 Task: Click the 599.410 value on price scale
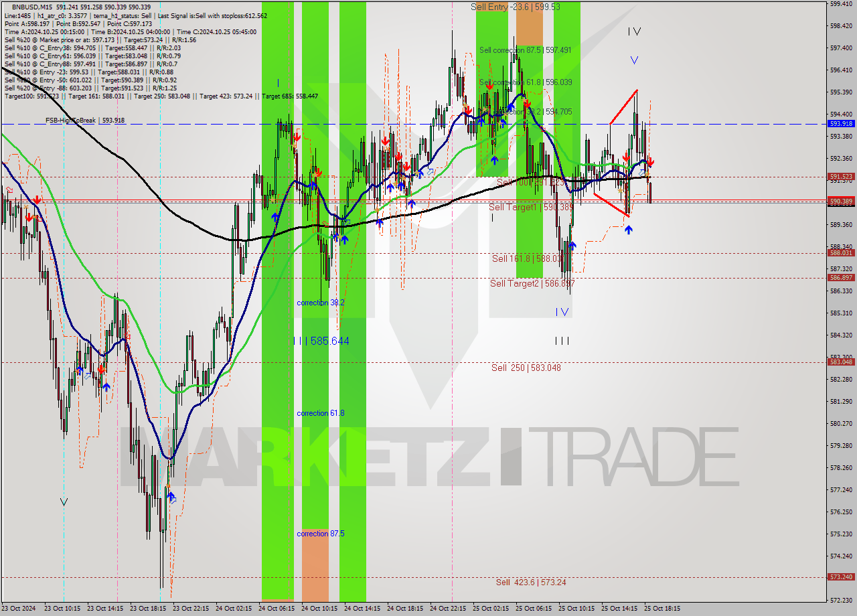tap(841, 3)
